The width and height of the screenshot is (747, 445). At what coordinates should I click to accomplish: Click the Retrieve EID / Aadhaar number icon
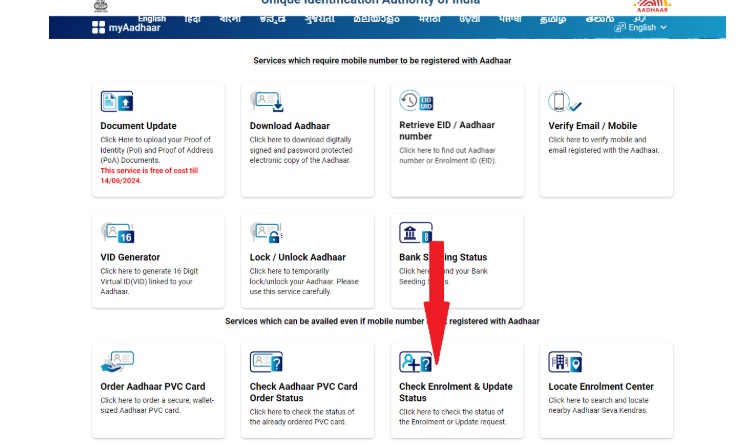coord(416,101)
